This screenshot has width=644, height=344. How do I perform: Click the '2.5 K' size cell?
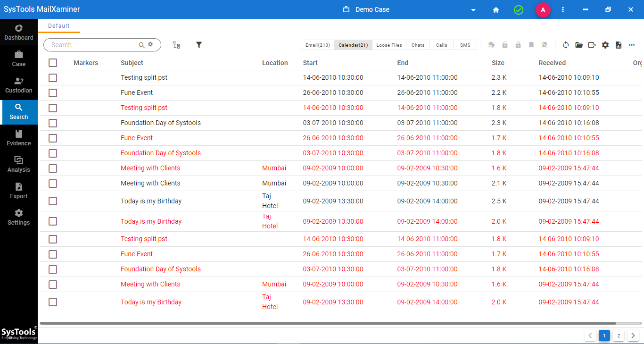499,201
